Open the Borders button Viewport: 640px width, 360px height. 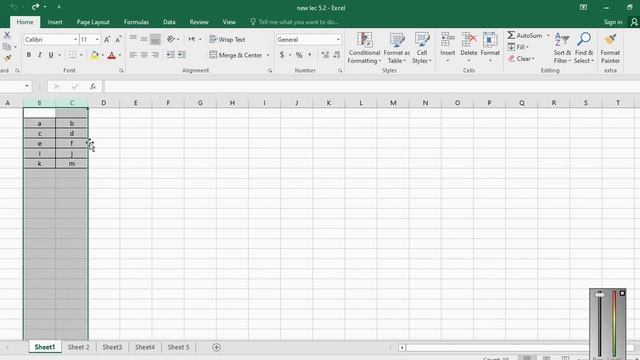[x=72, y=55]
